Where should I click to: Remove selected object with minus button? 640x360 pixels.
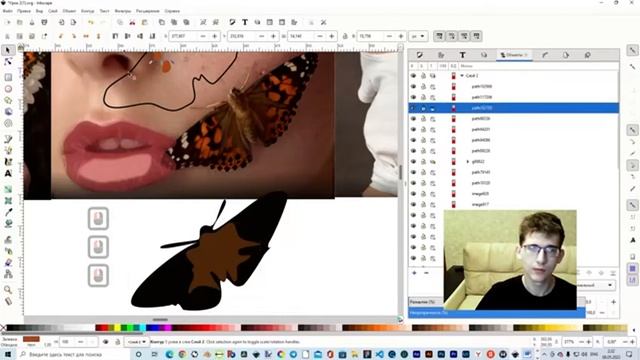(426, 273)
